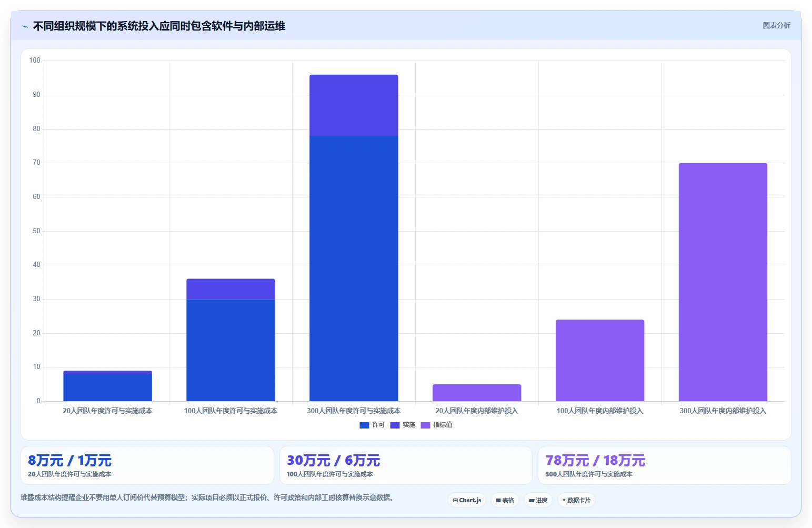Click the axis label 100人团队年度内部维护投入
The image size is (812, 528).
600,411
